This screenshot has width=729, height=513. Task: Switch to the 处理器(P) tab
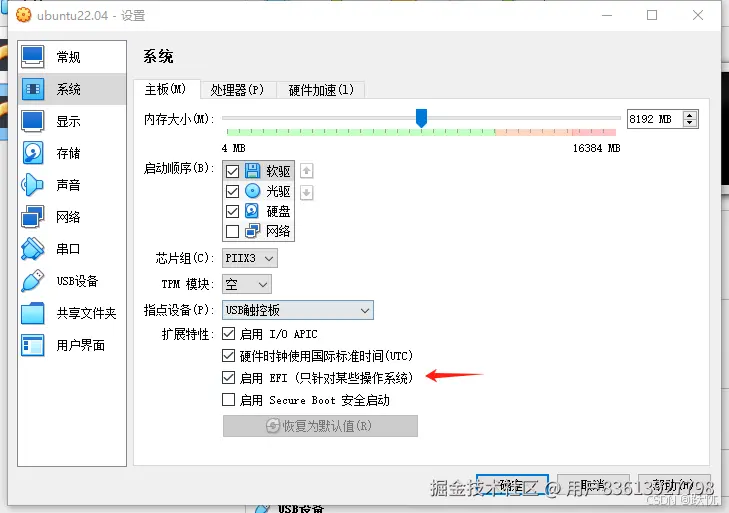[x=238, y=90]
